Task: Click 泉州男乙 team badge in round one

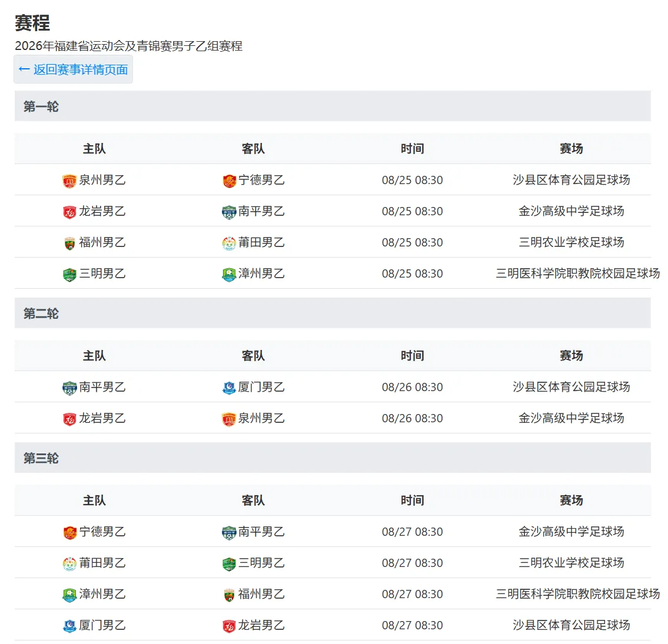Action: pyautogui.click(x=69, y=181)
